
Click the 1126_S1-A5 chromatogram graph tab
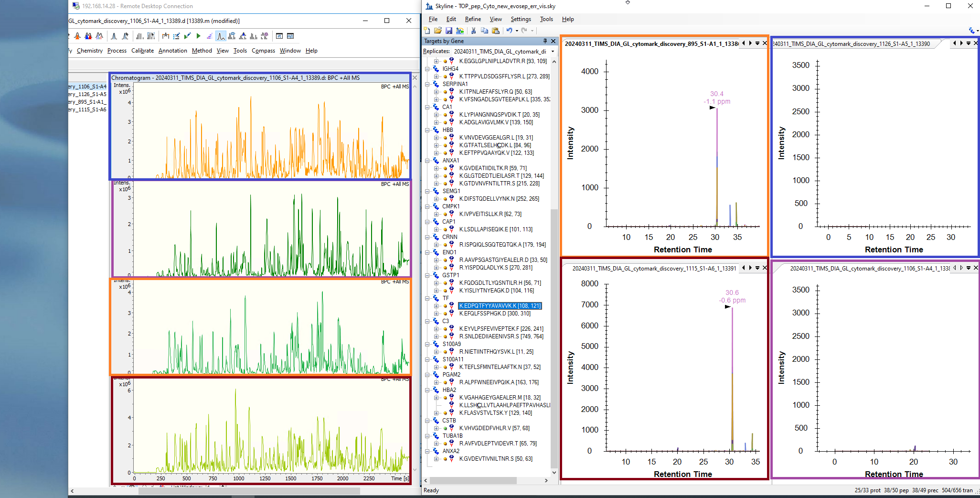[x=852, y=43]
